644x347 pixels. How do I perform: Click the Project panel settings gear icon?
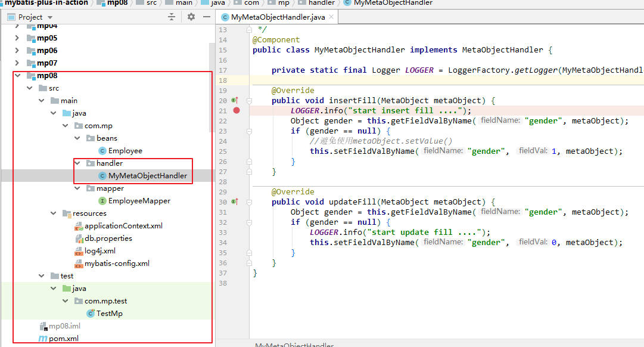tap(191, 17)
